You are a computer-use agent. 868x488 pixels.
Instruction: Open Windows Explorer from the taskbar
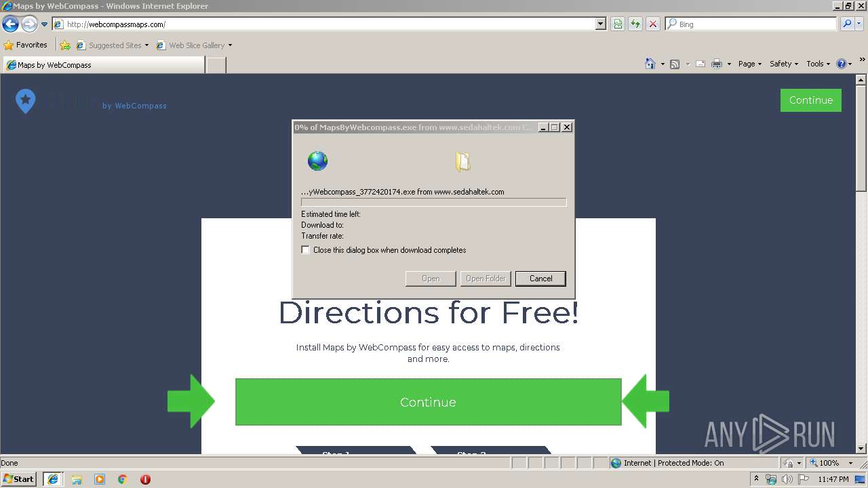[77, 479]
